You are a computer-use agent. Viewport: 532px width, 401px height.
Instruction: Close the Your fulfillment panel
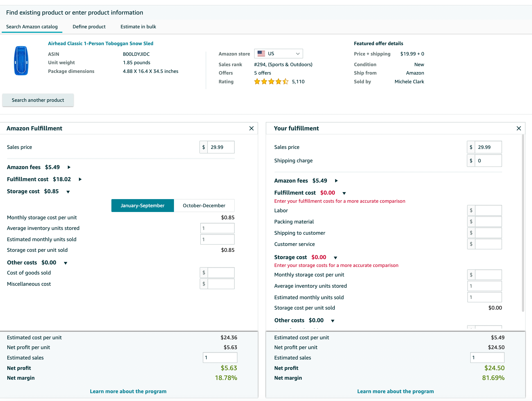[519, 128]
